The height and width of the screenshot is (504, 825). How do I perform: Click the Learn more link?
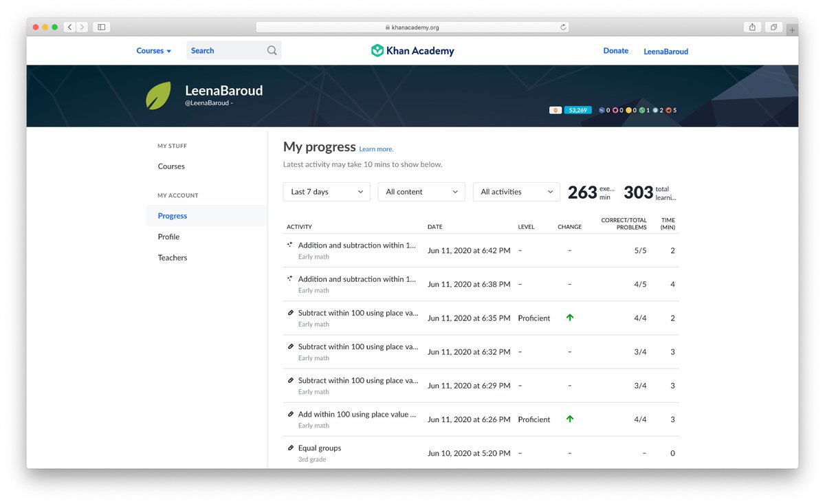click(x=376, y=149)
